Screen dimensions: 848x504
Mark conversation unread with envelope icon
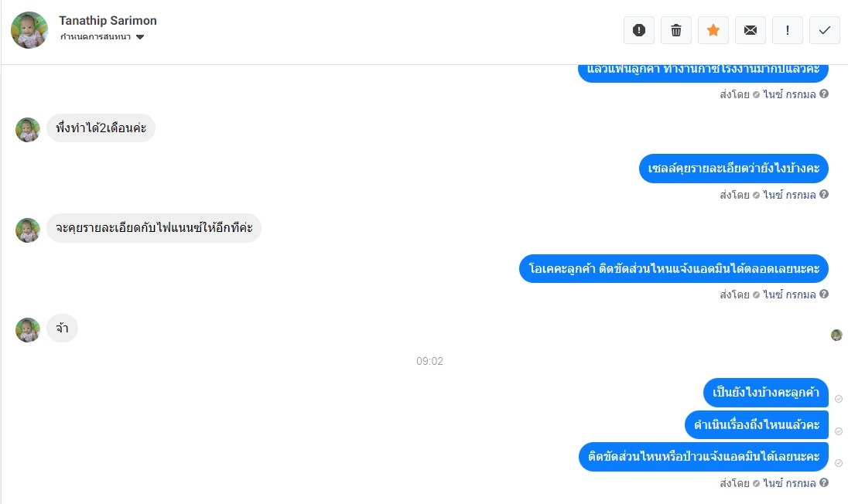tap(750, 30)
